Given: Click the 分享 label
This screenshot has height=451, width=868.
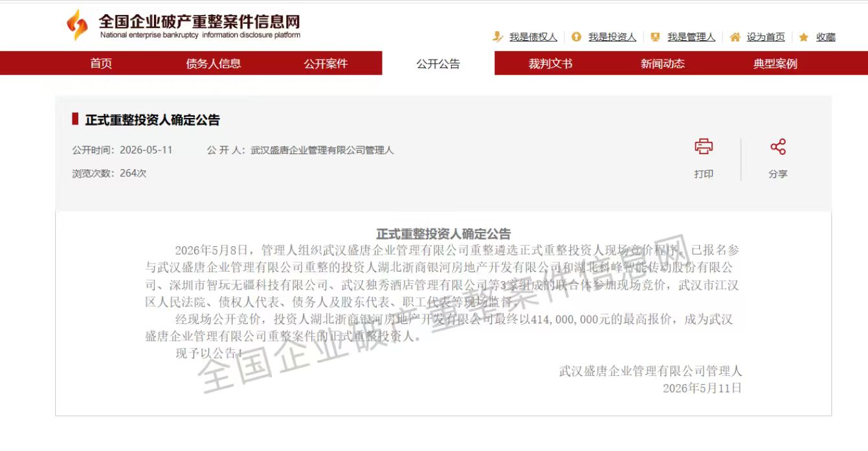Looking at the screenshot, I should pyautogui.click(x=778, y=174).
